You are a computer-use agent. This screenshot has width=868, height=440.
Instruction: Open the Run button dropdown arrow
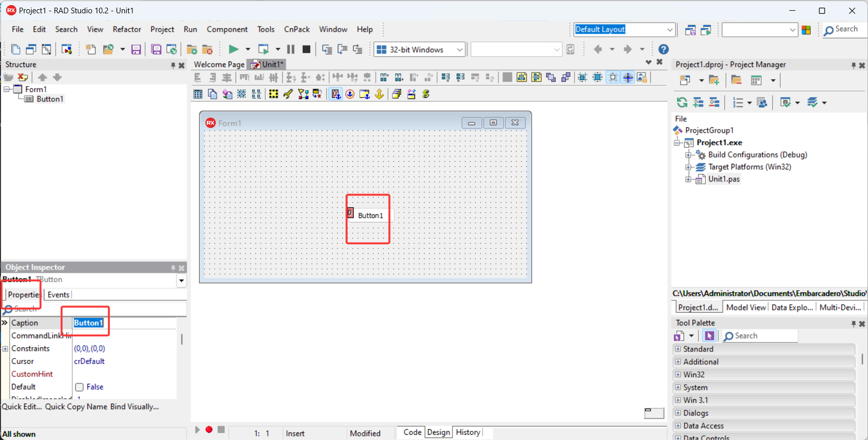point(248,50)
